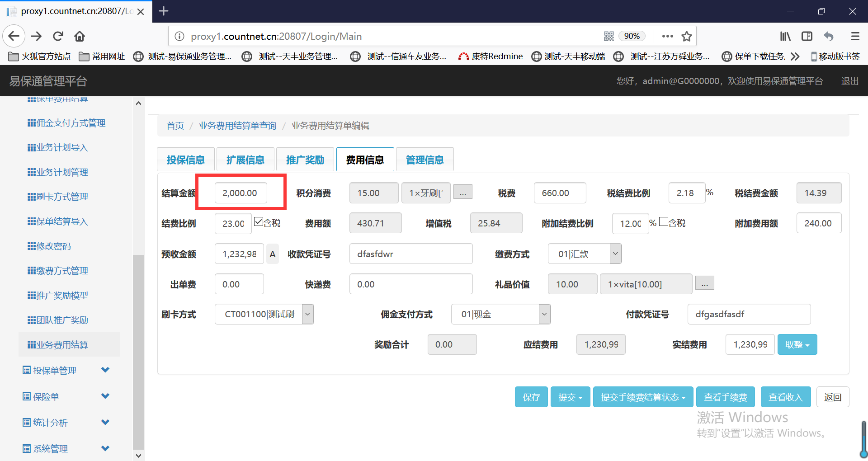
Task: Click the QR code icon in address bar
Action: click(609, 36)
